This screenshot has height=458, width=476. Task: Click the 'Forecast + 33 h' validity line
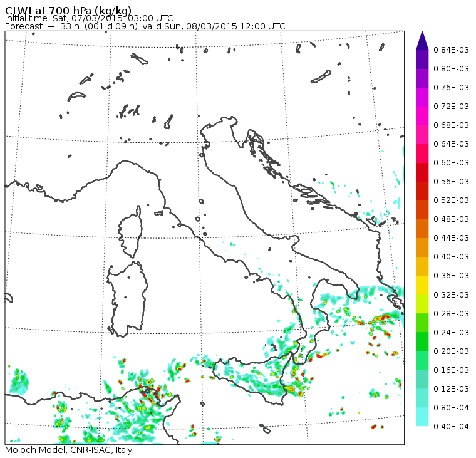145,26
